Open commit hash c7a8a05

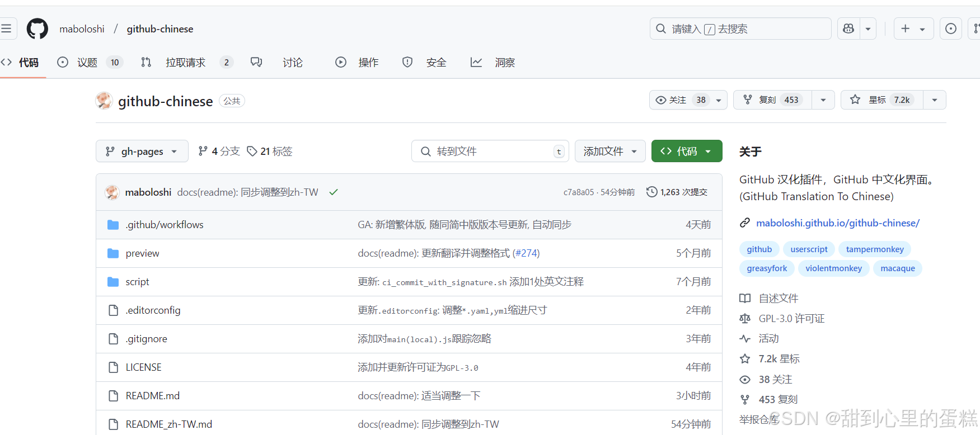pos(579,192)
